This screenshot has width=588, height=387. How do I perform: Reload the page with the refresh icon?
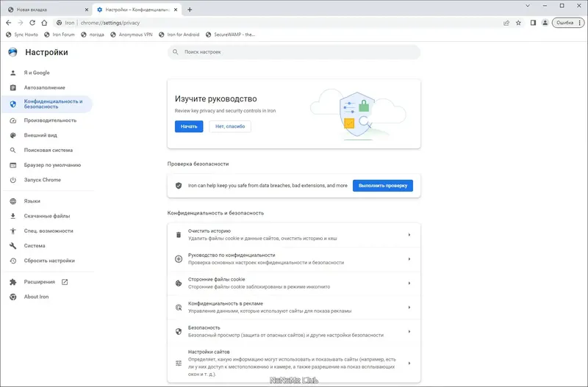[x=32, y=23]
